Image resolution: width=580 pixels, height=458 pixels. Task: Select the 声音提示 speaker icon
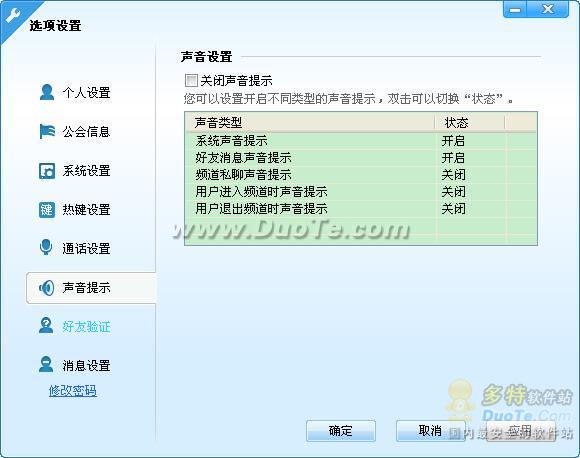pyautogui.click(x=47, y=287)
